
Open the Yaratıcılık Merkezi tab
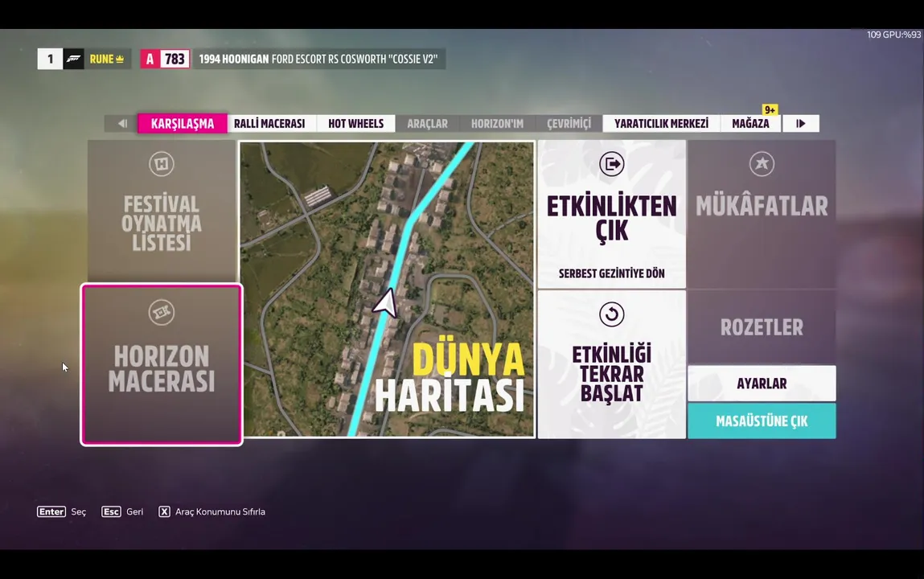[x=661, y=124]
